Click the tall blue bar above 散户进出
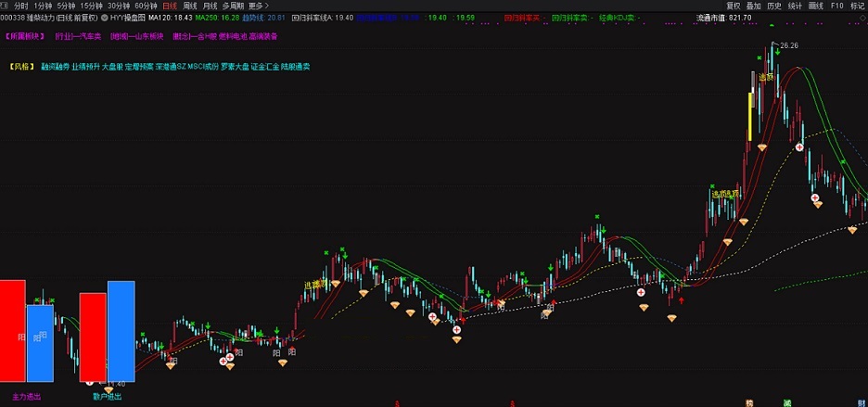This screenshot has width=868, height=407. point(121,331)
